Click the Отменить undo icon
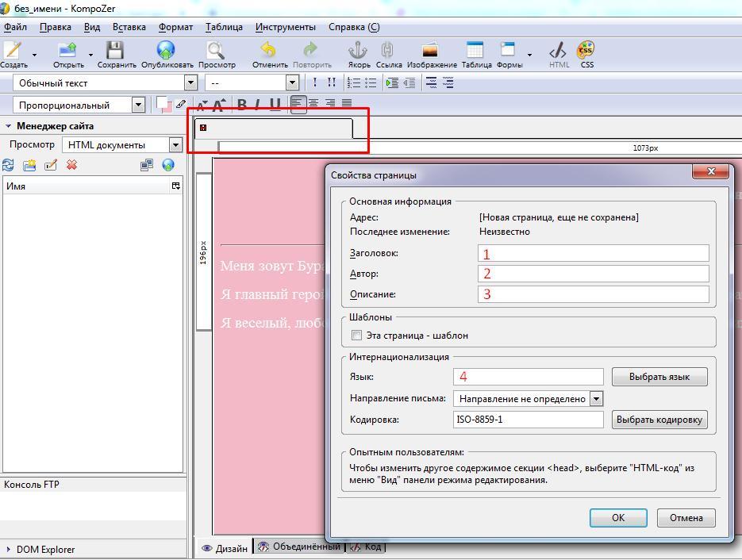This screenshot has height=560, width=742. pyautogui.click(x=268, y=51)
